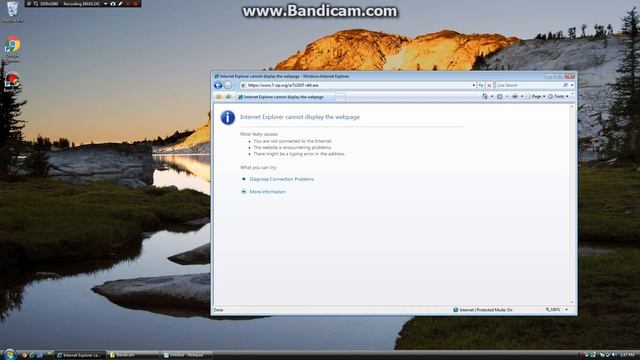This screenshot has width=640, height=360.
Task: Click the 'Done' status bar text
Action: pos(218,310)
